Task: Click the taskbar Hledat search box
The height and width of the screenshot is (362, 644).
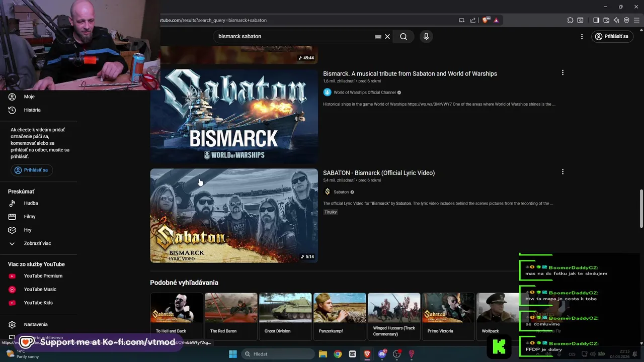Action: click(278, 354)
